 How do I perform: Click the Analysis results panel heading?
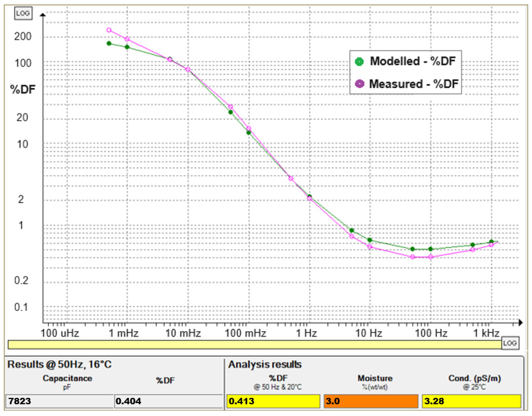click(265, 365)
